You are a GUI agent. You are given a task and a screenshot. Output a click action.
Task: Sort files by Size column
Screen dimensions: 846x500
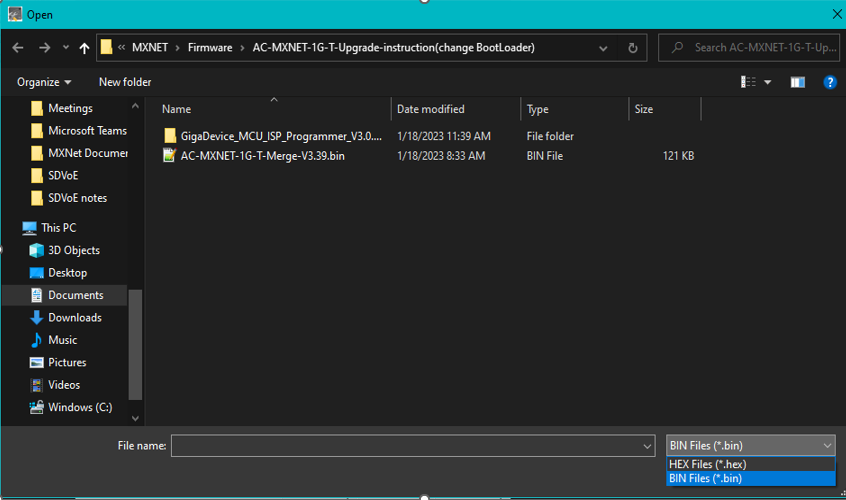(644, 109)
